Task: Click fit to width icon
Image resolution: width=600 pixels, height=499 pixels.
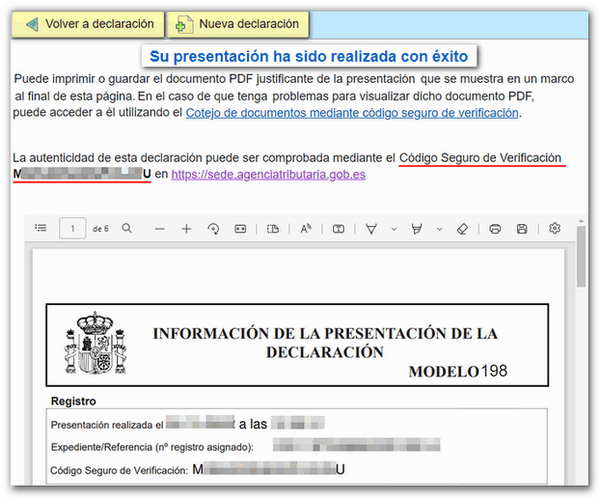Action: tap(240, 229)
